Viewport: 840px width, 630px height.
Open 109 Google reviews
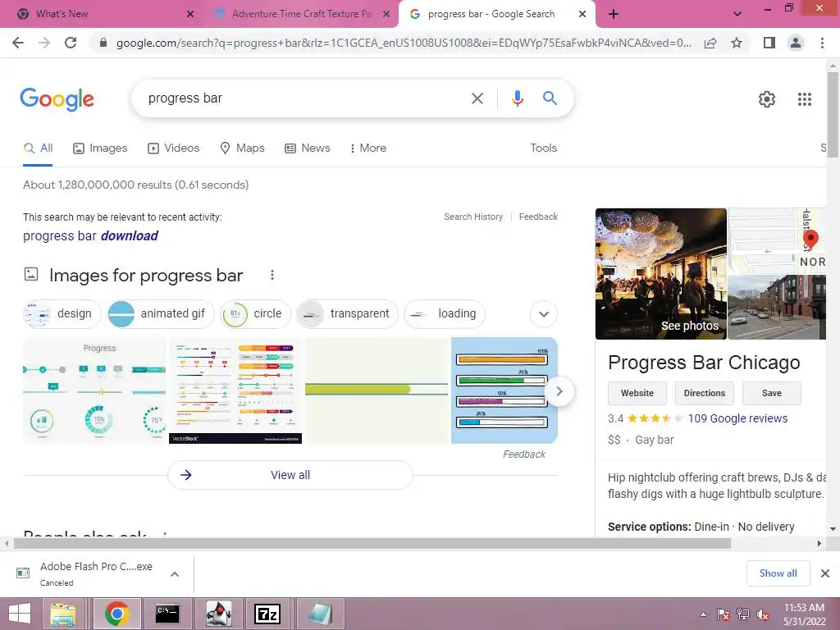click(737, 419)
